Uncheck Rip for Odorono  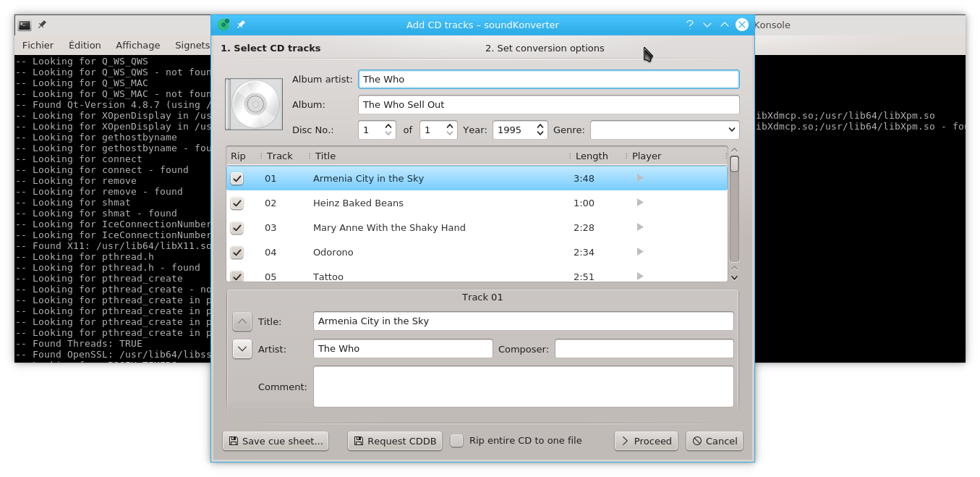(x=237, y=253)
